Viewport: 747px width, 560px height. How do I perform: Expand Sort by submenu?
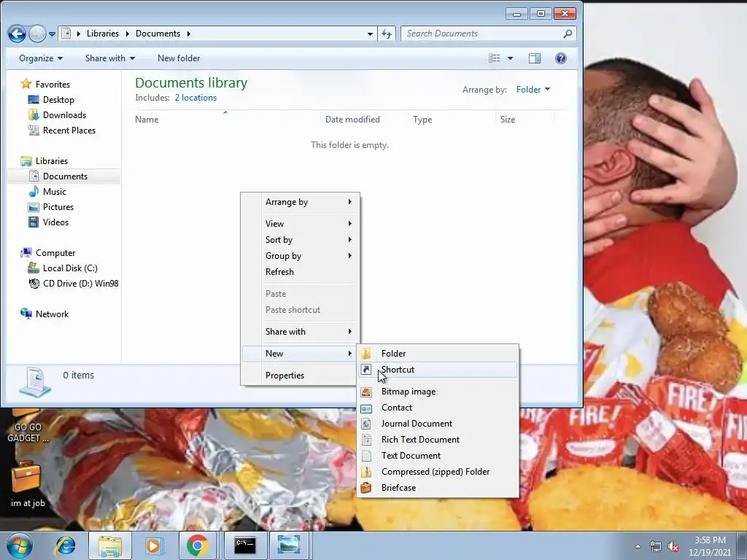(300, 239)
